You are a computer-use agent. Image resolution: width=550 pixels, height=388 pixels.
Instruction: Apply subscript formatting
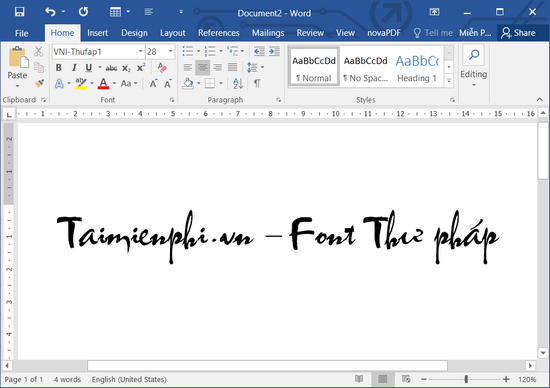pos(126,68)
